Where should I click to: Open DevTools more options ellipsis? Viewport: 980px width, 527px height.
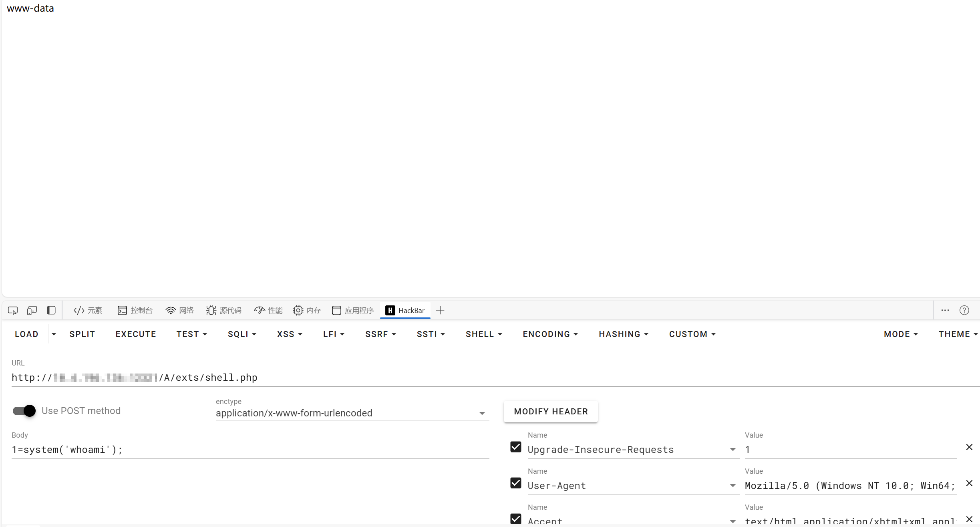coord(945,311)
